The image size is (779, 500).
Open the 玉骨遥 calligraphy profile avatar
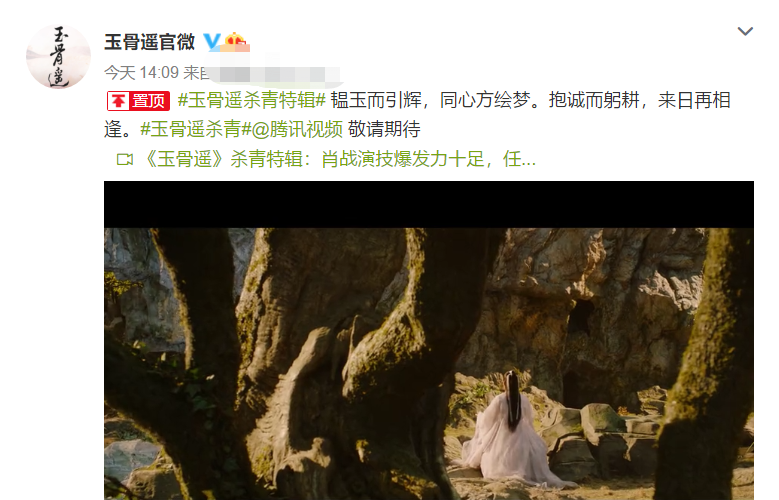pyautogui.click(x=58, y=57)
